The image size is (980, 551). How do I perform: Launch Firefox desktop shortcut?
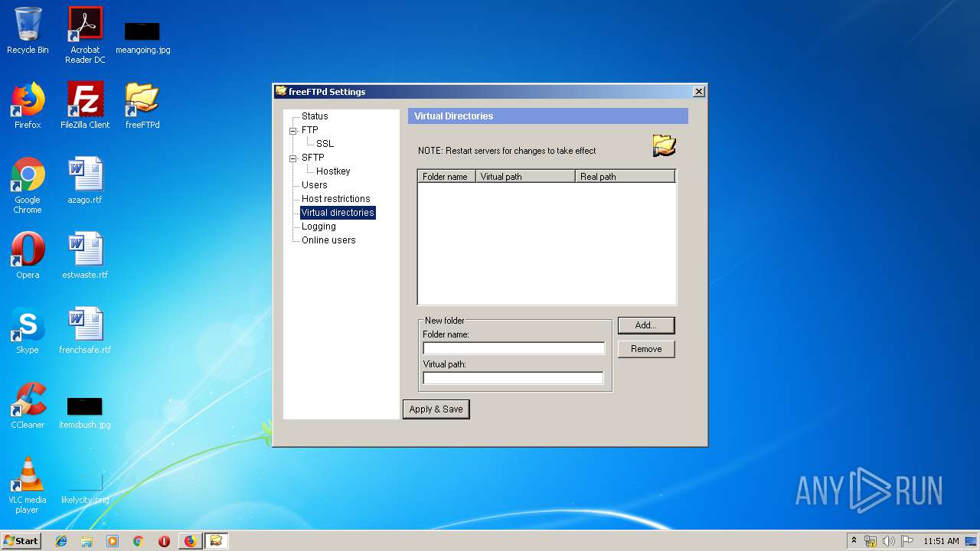tap(28, 105)
